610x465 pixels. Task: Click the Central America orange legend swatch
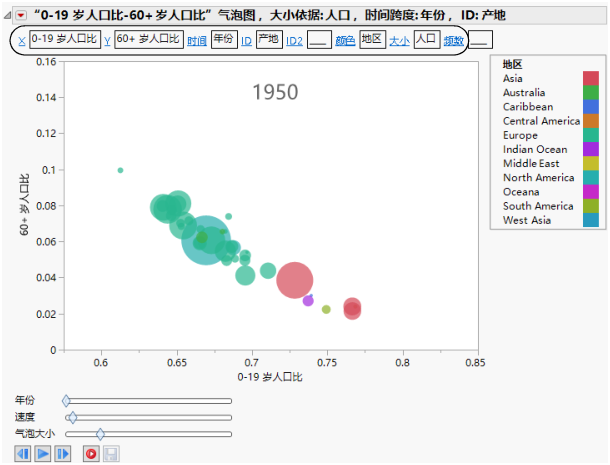(591, 121)
